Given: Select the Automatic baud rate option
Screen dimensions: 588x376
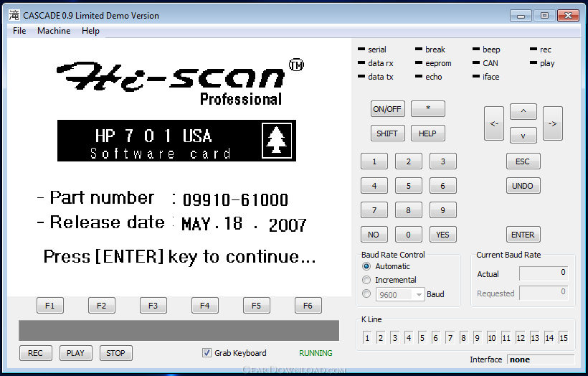Looking at the screenshot, I should point(366,266).
